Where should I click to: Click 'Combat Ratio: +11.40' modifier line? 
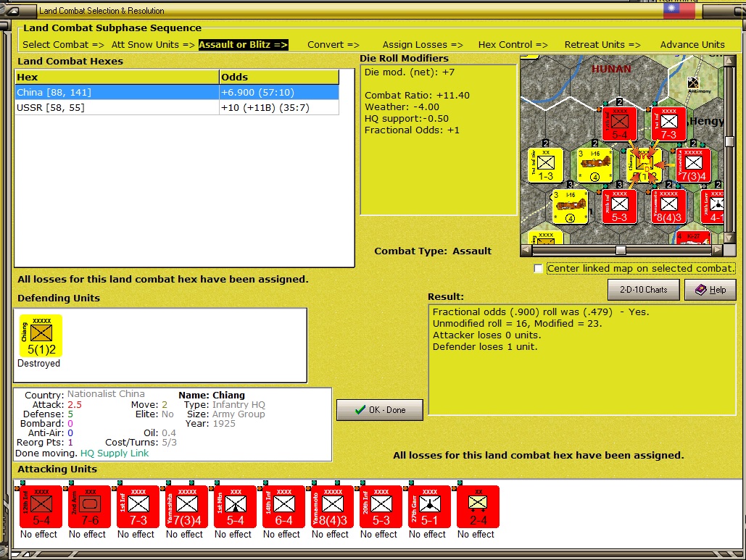click(x=418, y=95)
